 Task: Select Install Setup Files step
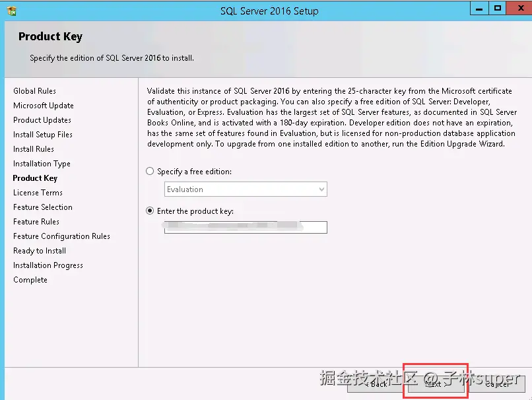pos(43,135)
